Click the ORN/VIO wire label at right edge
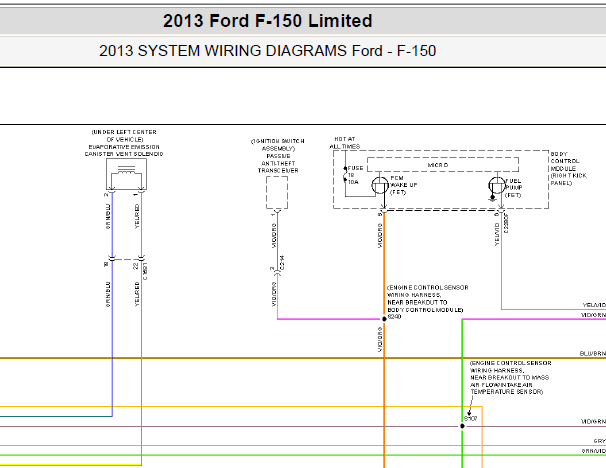This screenshot has height=468, width=606. coord(594,451)
